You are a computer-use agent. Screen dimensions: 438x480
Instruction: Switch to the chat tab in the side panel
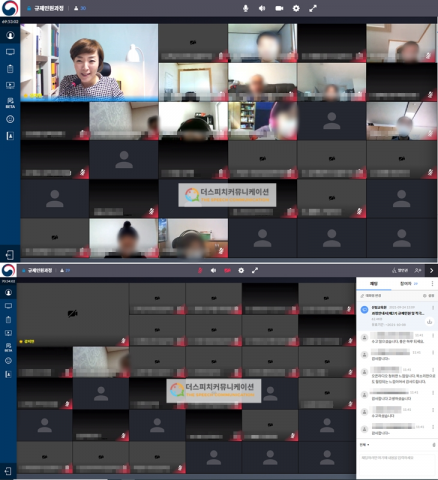(x=374, y=284)
